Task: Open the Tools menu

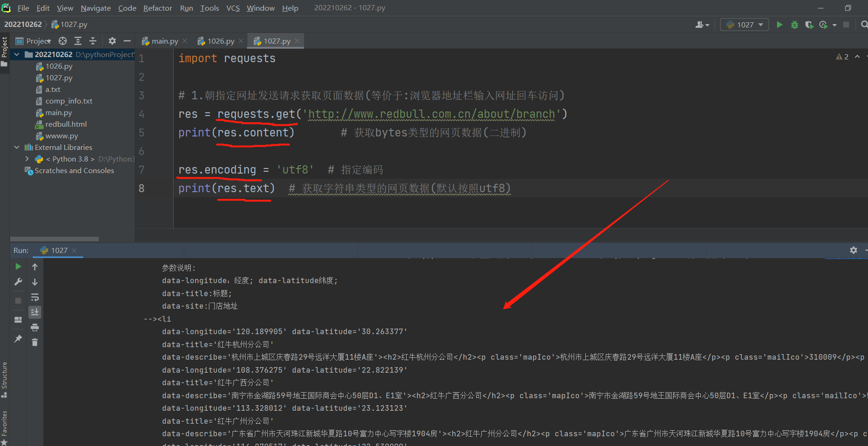Action: point(209,8)
